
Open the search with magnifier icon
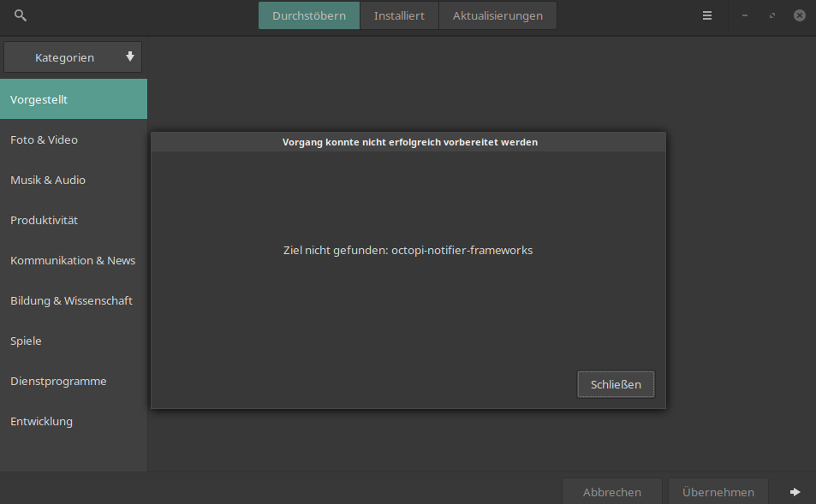point(21,15)
